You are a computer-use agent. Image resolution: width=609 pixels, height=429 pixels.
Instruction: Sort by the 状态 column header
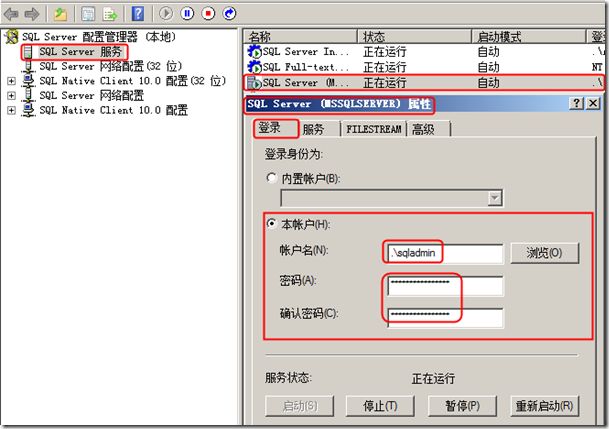(414, 36)
